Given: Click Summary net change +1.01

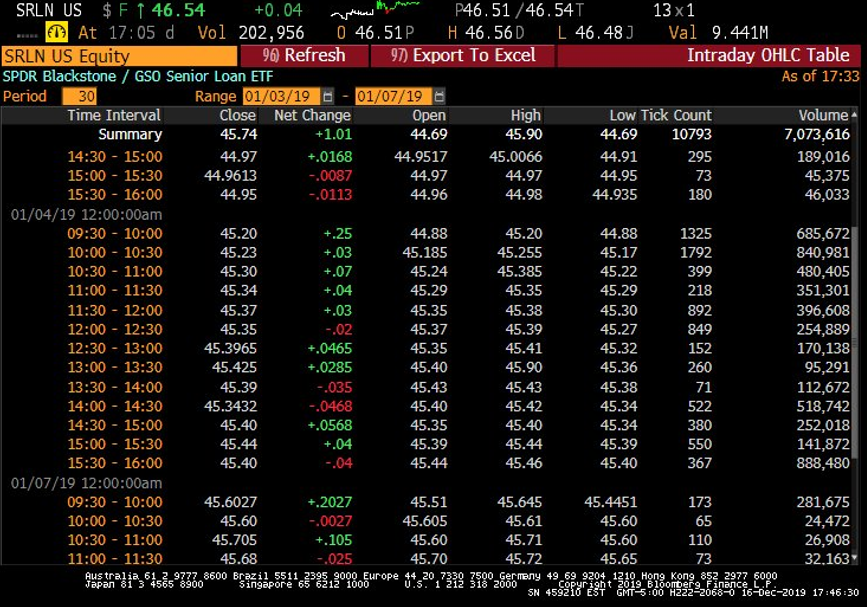Looking at the screenshot, I should [x=333, y=134].
